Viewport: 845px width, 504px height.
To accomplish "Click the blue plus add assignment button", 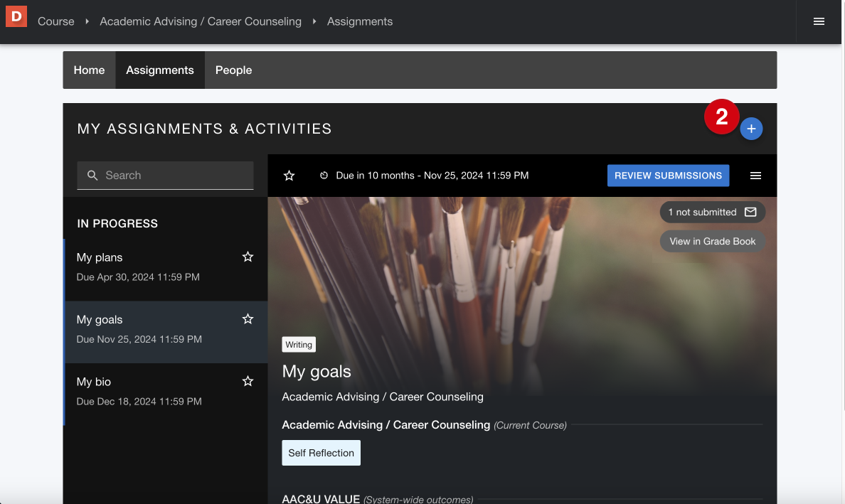I will coord(751,129).
